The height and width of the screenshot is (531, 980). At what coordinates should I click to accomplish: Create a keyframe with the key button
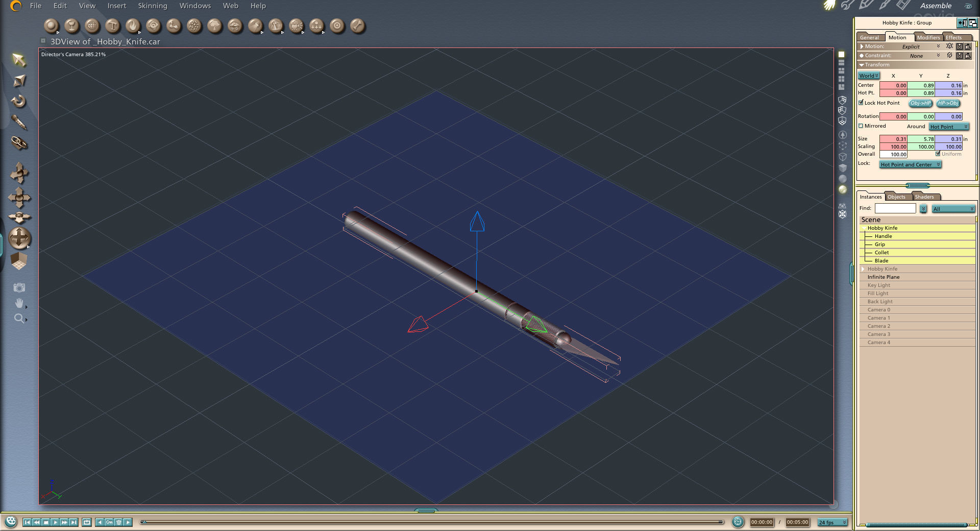coord(109,522)
